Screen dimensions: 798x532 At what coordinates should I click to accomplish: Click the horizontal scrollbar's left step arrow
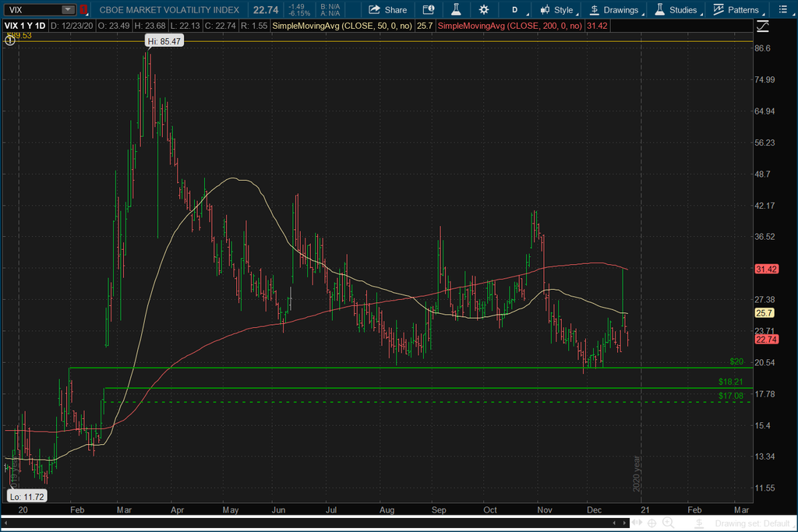coord(614,523)
